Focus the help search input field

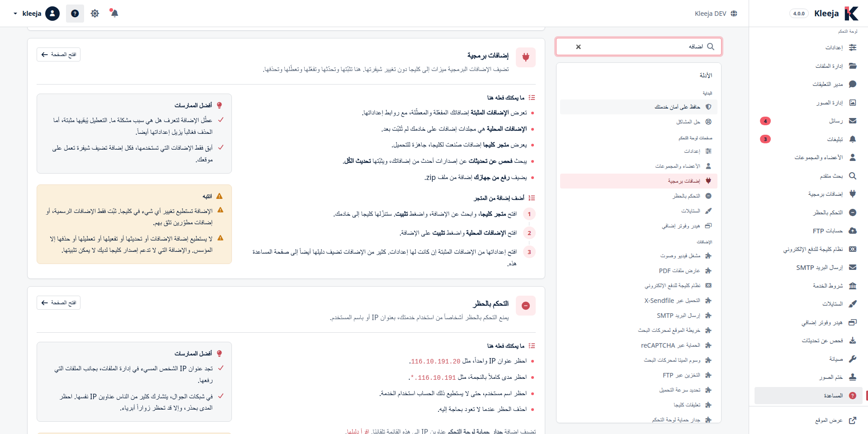pos(639,47)
